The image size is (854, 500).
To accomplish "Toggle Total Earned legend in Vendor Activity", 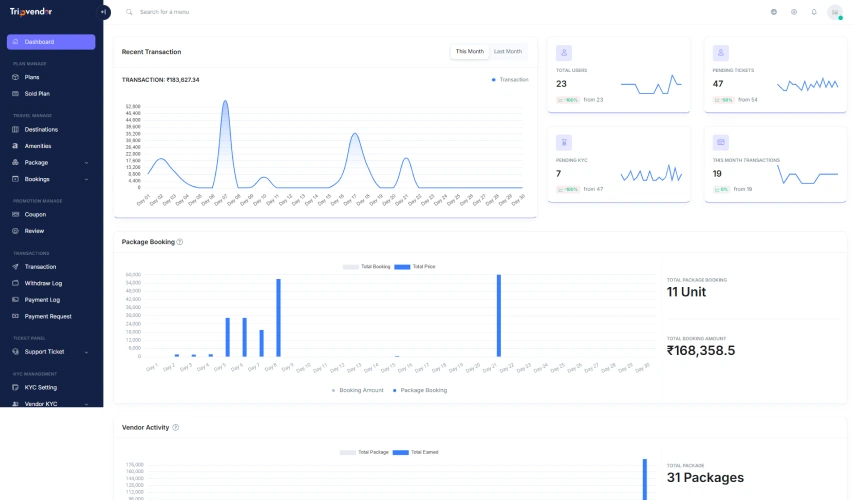I will point(416,453).
